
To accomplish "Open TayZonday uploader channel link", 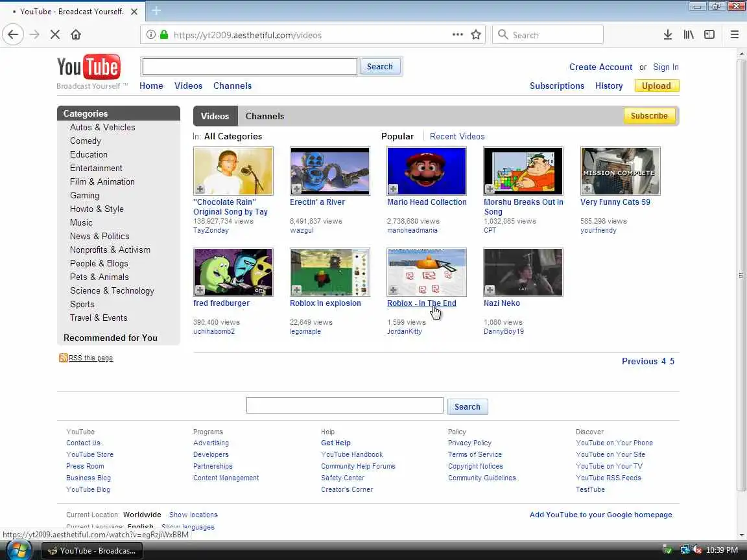I will 211,231.
